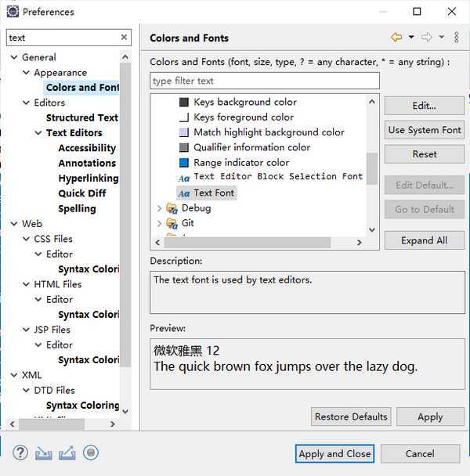Click the Help question mark icon
The width and height of the screenshot is (470, 476).
(21, 453)
